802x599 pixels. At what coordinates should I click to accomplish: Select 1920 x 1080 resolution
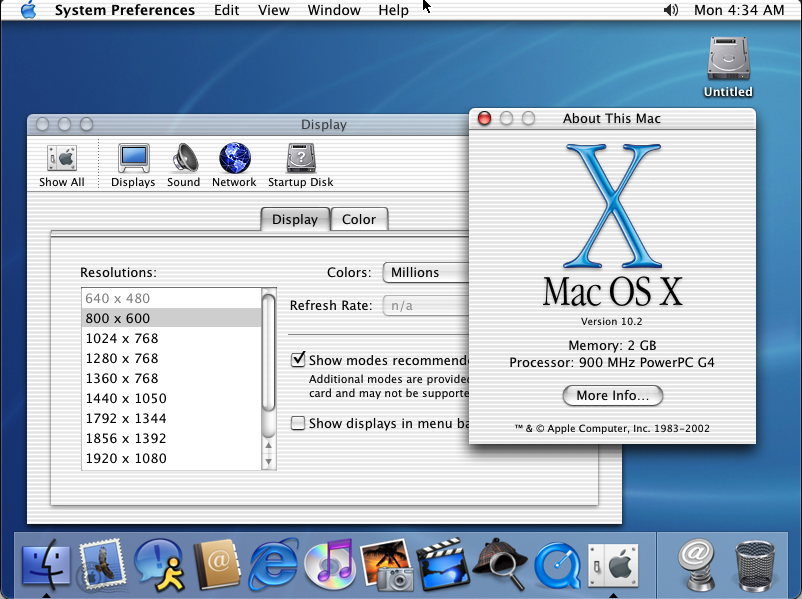click(x=171, y=458)
